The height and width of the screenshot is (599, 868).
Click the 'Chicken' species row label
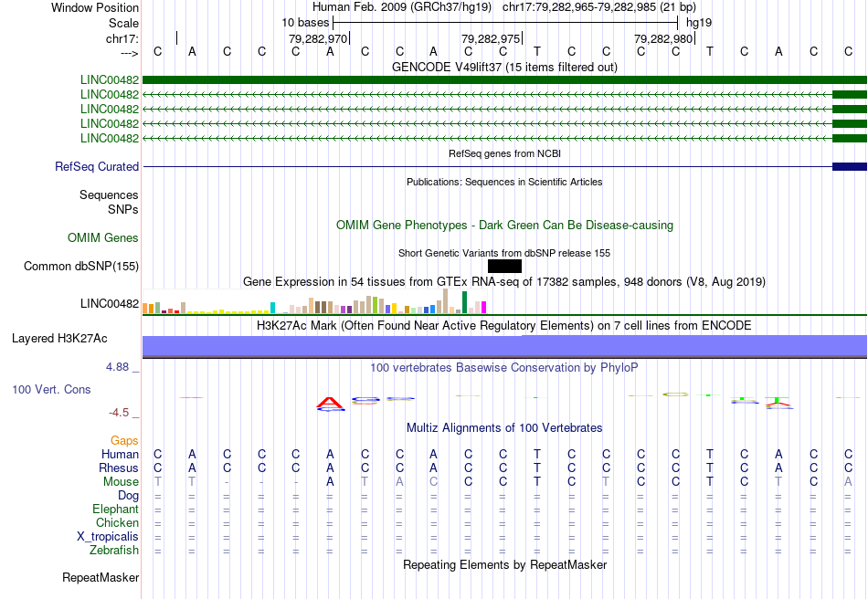click(117, 522)
